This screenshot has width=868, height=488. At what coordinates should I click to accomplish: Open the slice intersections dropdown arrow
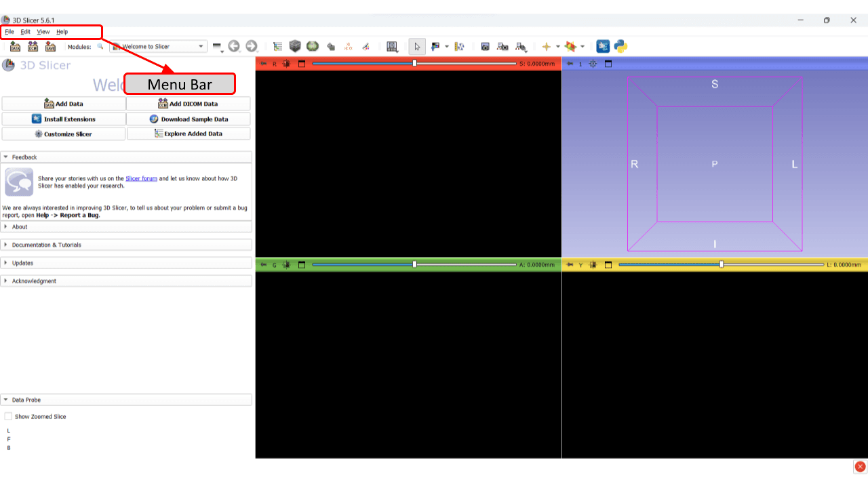tap(583, 46)
